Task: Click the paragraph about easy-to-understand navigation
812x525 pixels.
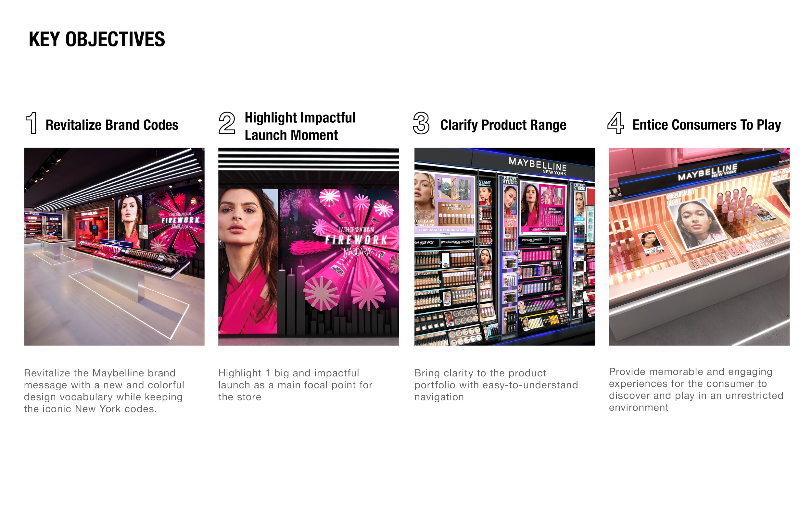Action: coord(496,385)
